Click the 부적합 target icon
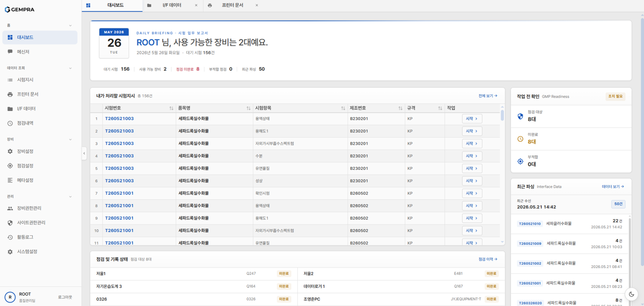644x306 pixels. click(x=520, y=161)
